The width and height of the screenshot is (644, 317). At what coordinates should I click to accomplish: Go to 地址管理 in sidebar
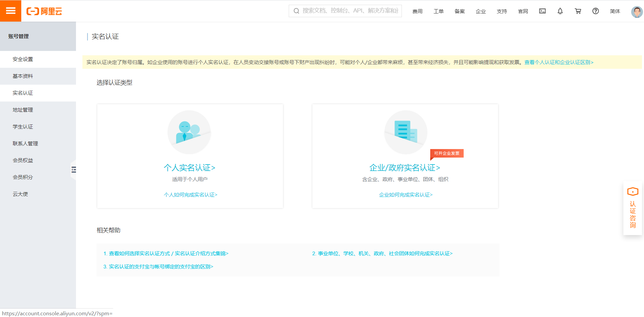[38, 110]
